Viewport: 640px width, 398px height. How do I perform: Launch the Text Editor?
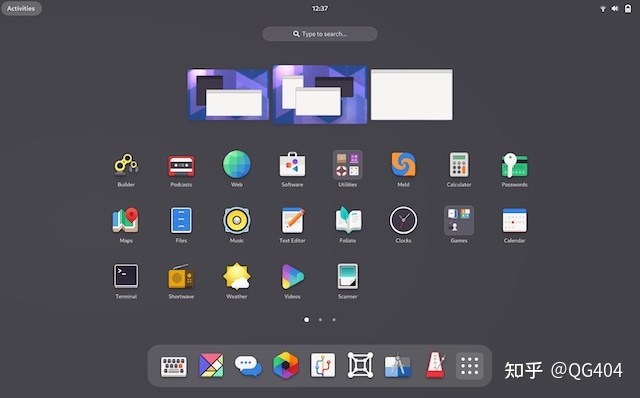292,220
